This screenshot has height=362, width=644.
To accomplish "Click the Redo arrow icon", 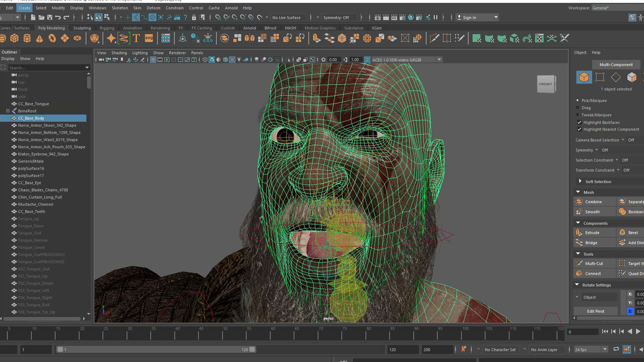I will tap(66, 17).
